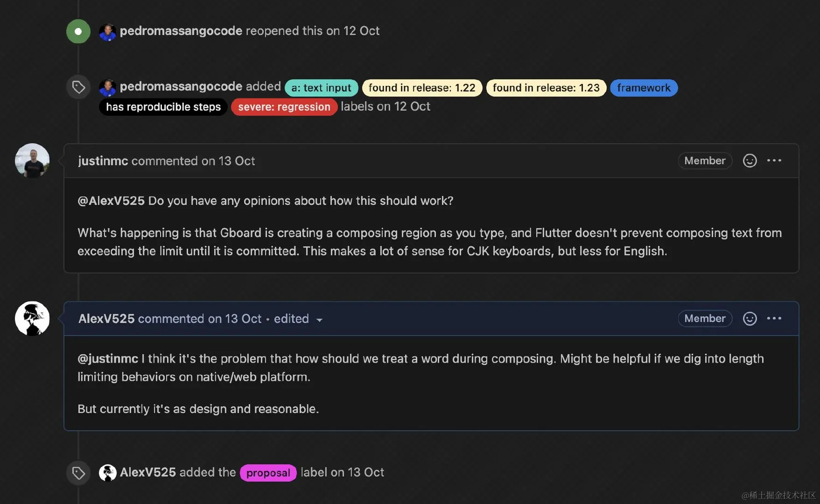Image resolution: width=820 pixels, height=504 pixels.
Task: Open the @justinmc mention link
Action: [x=108, y=358]
